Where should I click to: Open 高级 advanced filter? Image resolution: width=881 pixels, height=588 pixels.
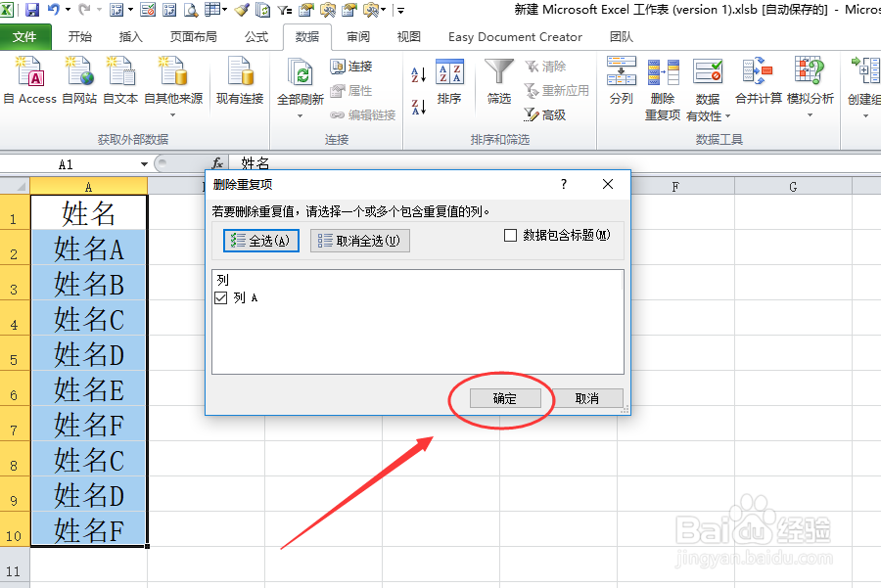click(x=545, y=115)
